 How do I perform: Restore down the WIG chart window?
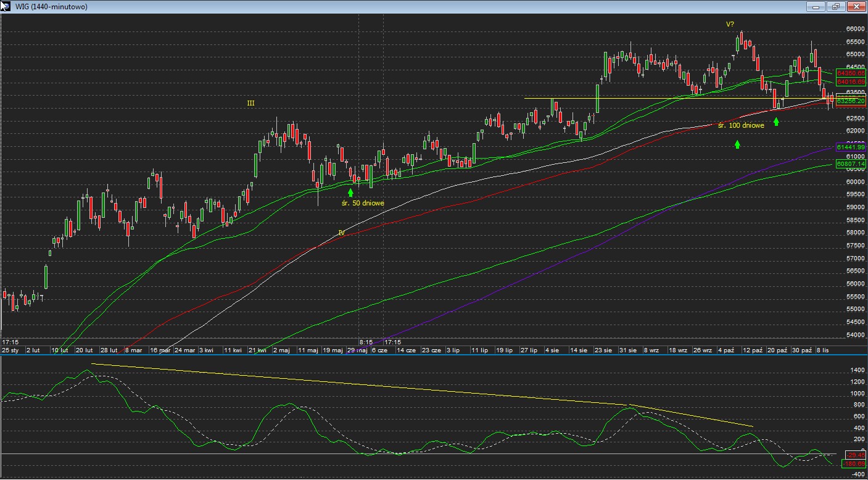(x=836, y=7)
